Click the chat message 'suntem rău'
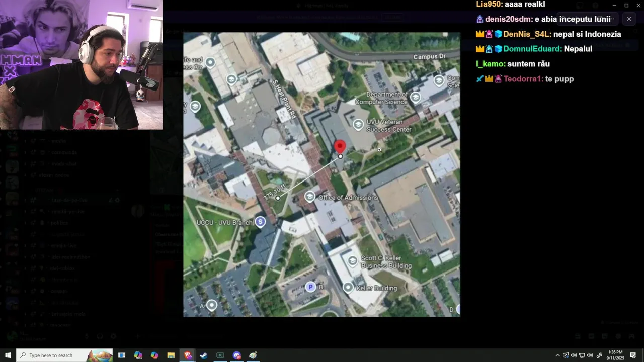Image resolution: width=644 pixels, height=362 pixels. (528, 64)
